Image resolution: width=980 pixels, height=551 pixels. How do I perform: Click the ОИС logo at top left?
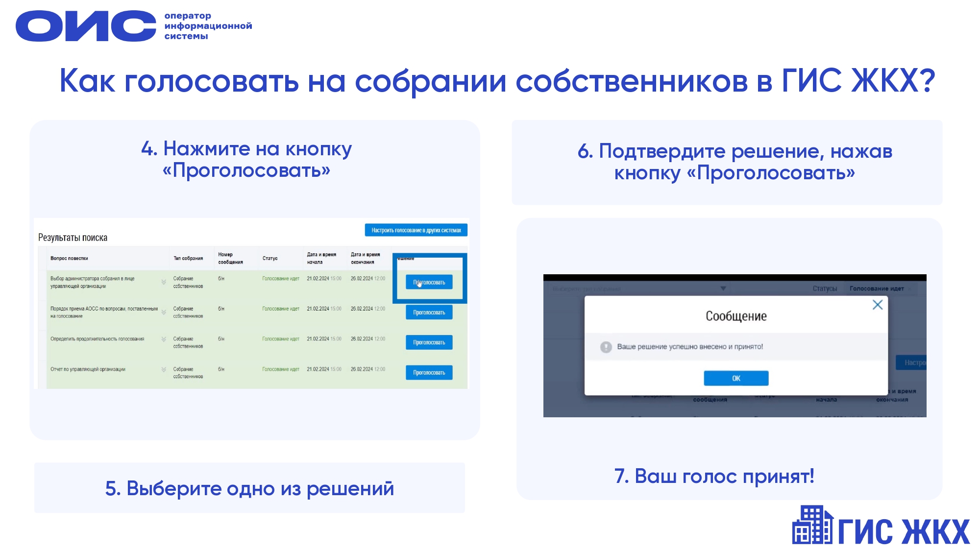point(86,26)
